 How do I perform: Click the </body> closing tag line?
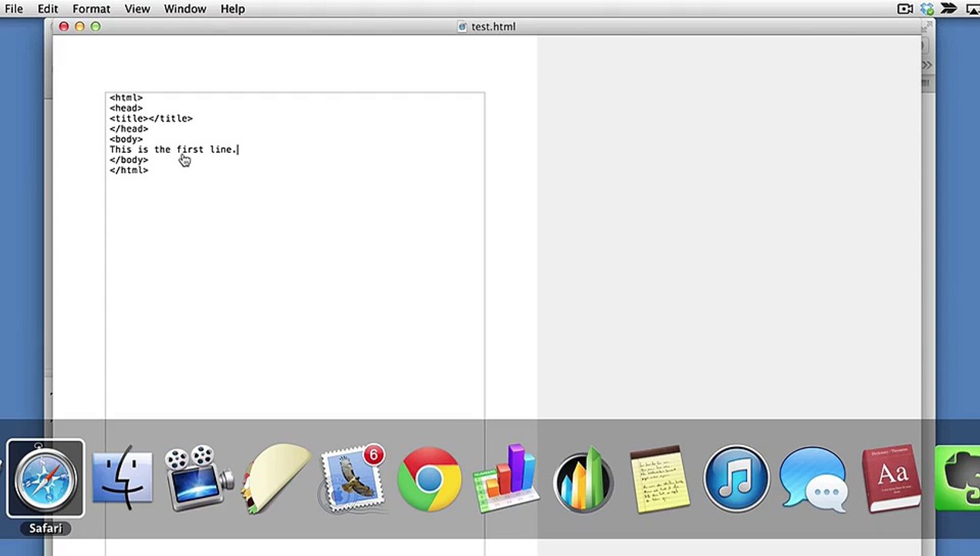pos(129,160)
